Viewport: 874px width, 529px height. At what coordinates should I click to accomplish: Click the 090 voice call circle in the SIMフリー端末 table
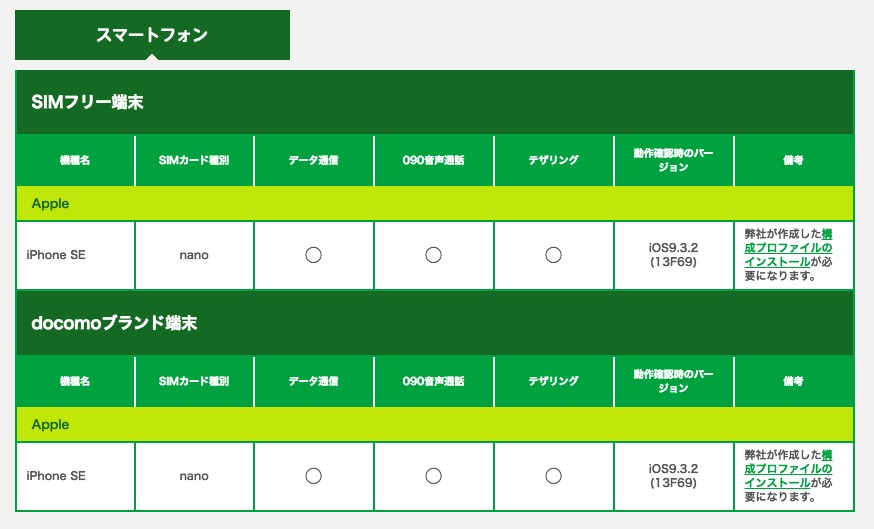point(433,255)
